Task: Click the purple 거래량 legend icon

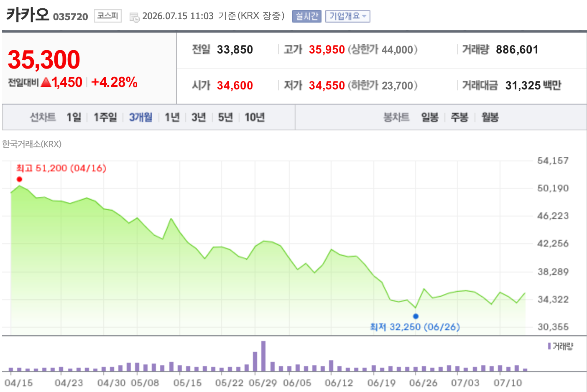Action: pyautogui.click(x=549, y=346)
